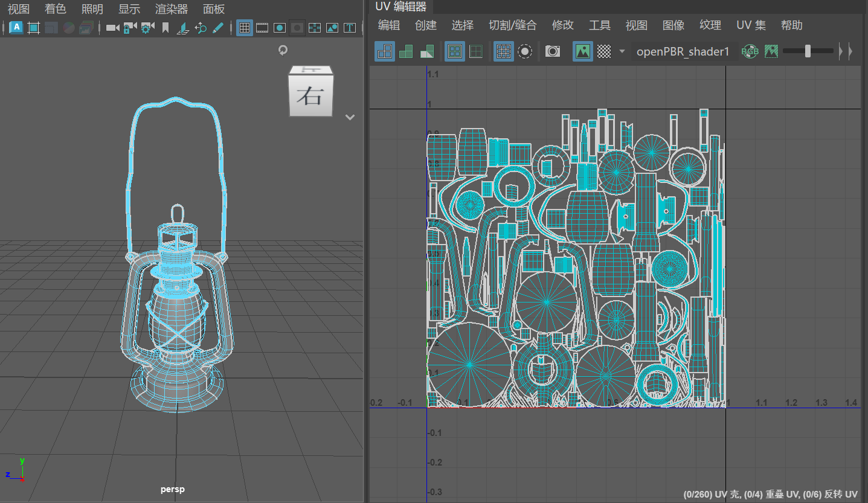Toggle the display image button in UV editor

point(583,51)
